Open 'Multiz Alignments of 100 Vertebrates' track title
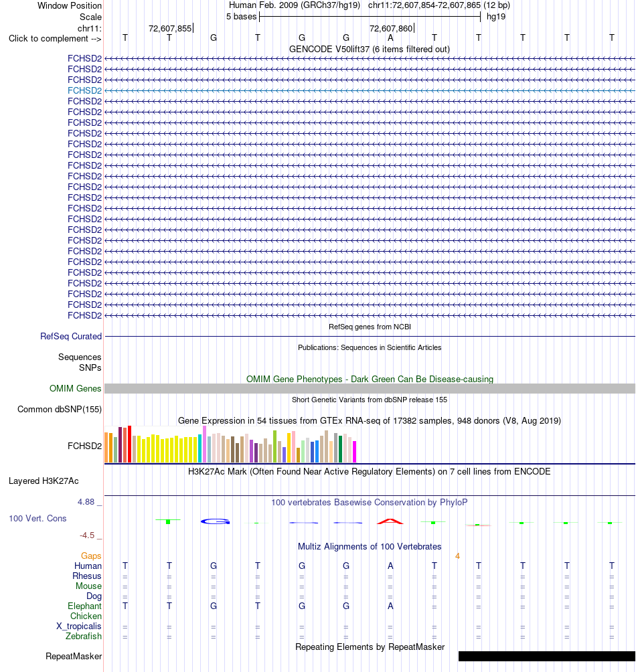This screenshot has width=636, height=672. [x=370, y=547]
